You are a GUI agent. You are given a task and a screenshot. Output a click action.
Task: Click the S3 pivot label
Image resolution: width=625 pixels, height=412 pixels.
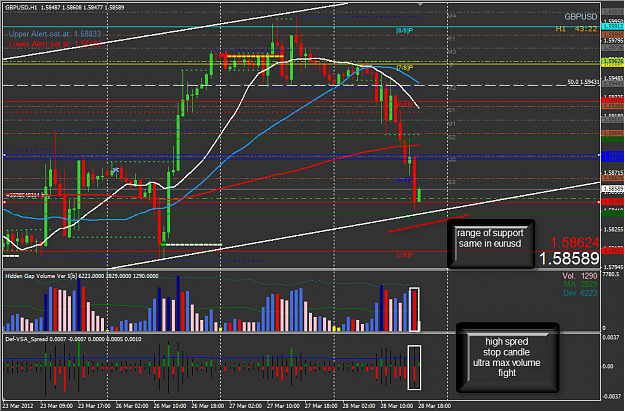tap(451, 182)
